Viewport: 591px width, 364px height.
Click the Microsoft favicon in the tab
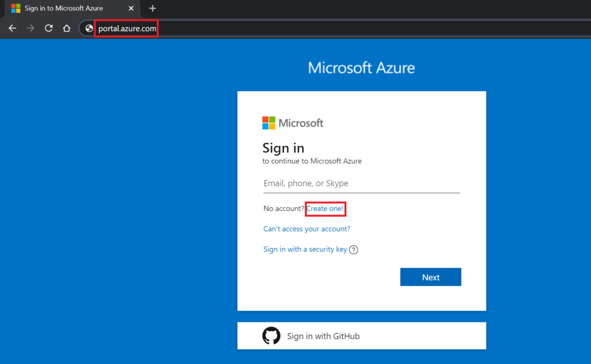pyautogui.click(x=16, y=8)
